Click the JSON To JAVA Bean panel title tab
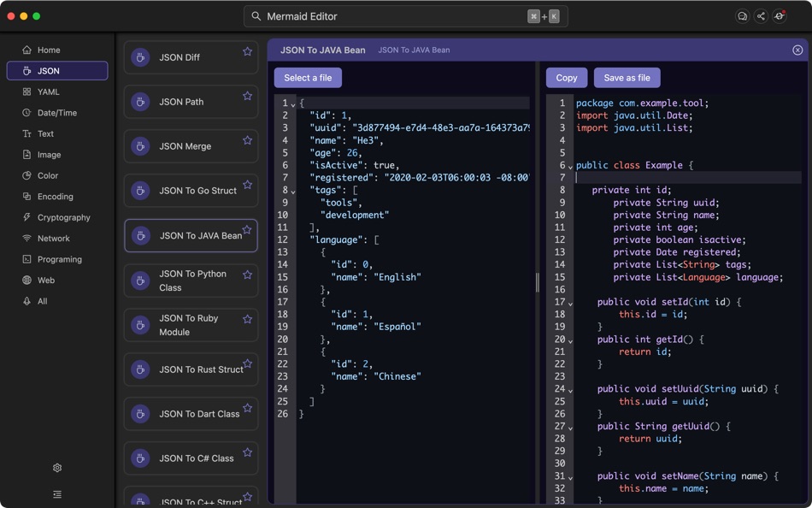 pyautogui.click(x=322, y=50)
